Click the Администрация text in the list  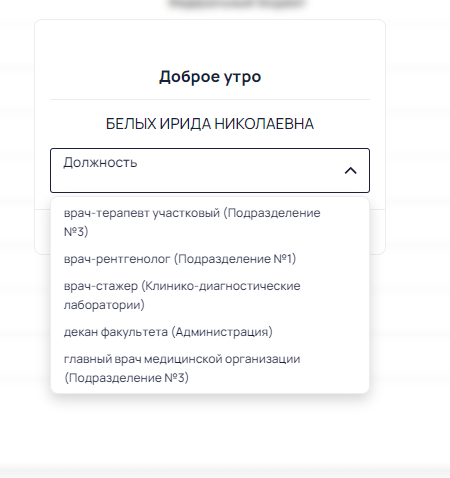pyautogui.click(x=222, y=332)
